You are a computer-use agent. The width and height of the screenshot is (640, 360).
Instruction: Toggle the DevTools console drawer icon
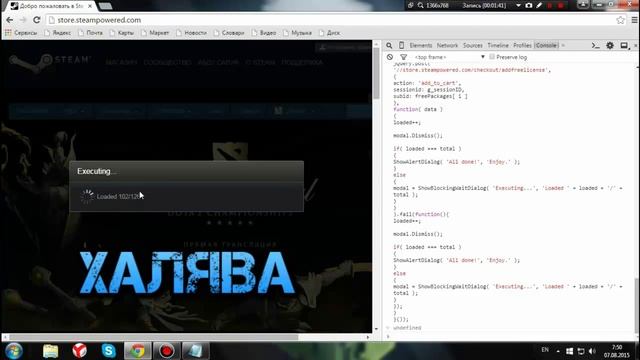596,46
